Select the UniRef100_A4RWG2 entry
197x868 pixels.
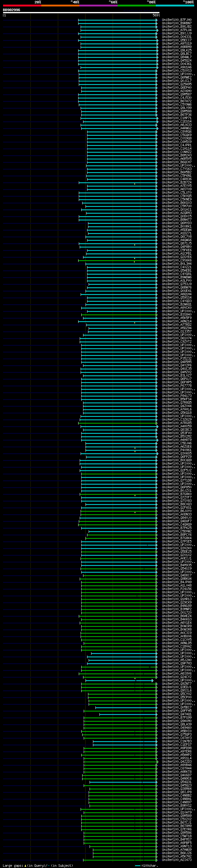click(x=176, y=128)
